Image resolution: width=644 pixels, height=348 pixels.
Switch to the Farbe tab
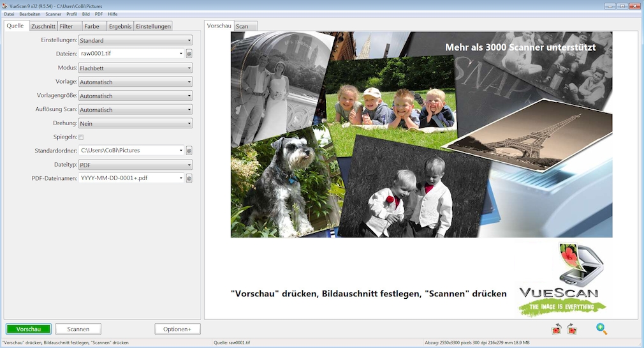tap(91, 26)
